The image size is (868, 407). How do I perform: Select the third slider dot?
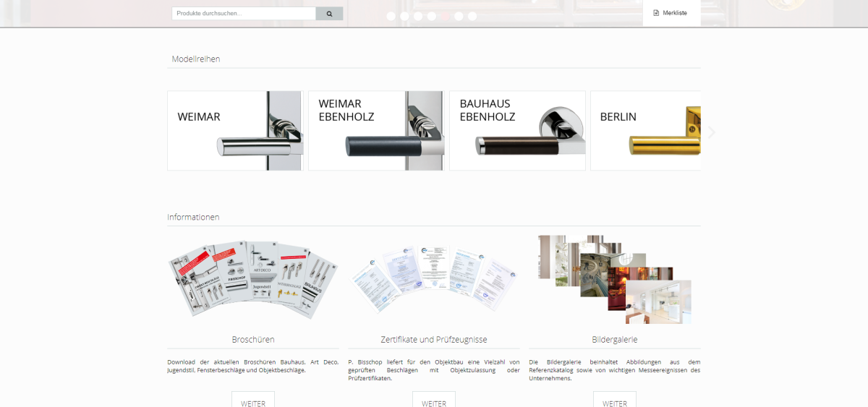pyautogui.click(x=418, y=16)
